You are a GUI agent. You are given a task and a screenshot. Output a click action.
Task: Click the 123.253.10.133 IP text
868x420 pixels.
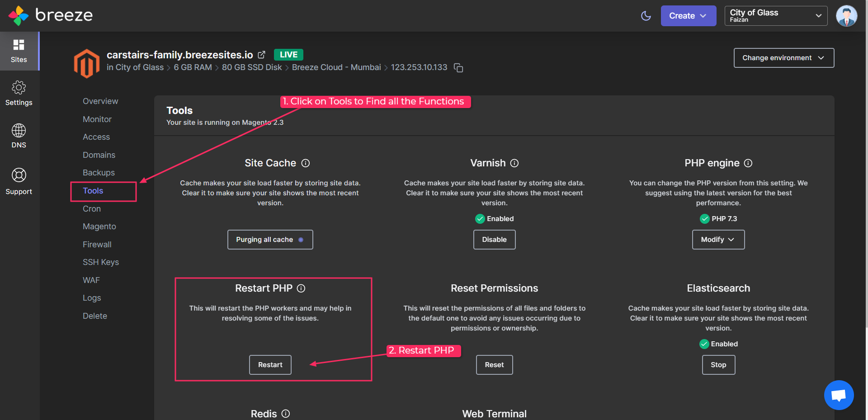pyautogui.click(x=419, y=67)
